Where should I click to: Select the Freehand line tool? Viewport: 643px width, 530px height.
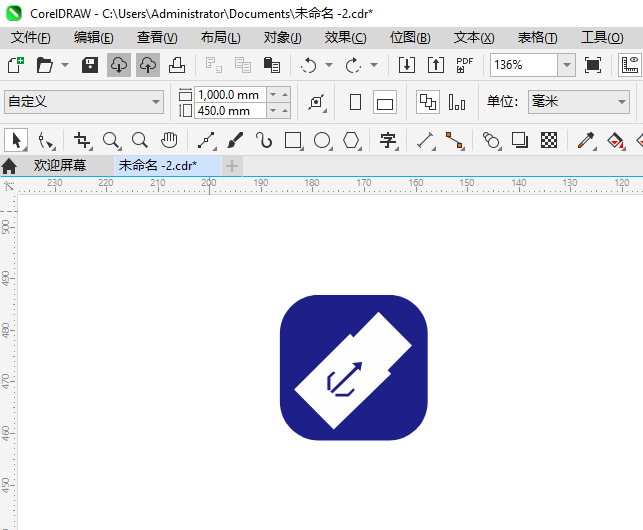tap(207, 140)
